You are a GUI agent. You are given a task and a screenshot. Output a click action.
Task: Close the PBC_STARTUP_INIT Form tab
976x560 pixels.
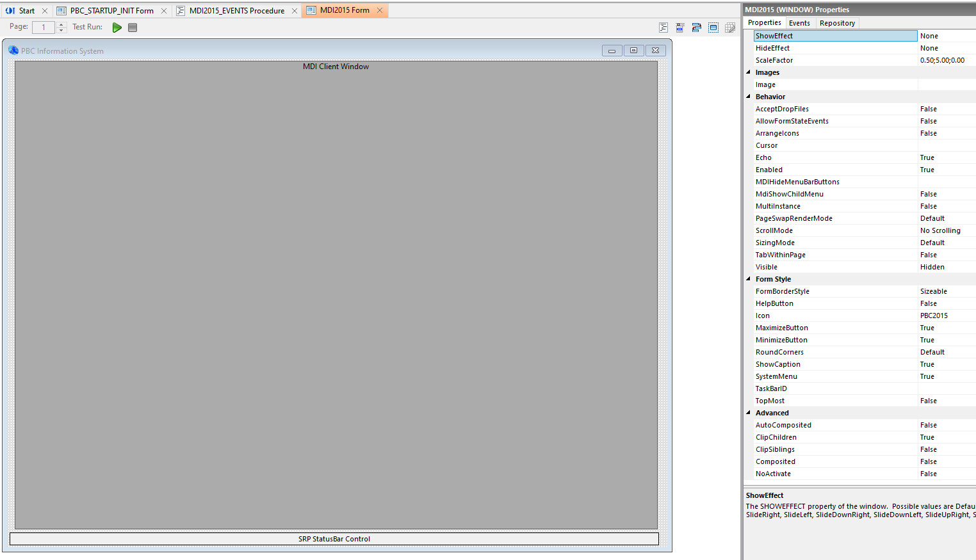[164, 11]
